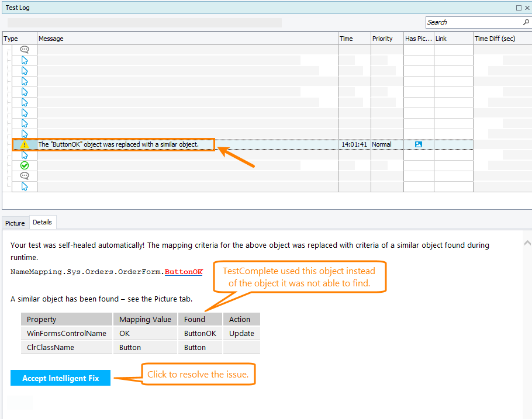This screenshot has width=532, height=419.
Task: Click the yellow warning icon on the highlighted row
Action: 24,144
